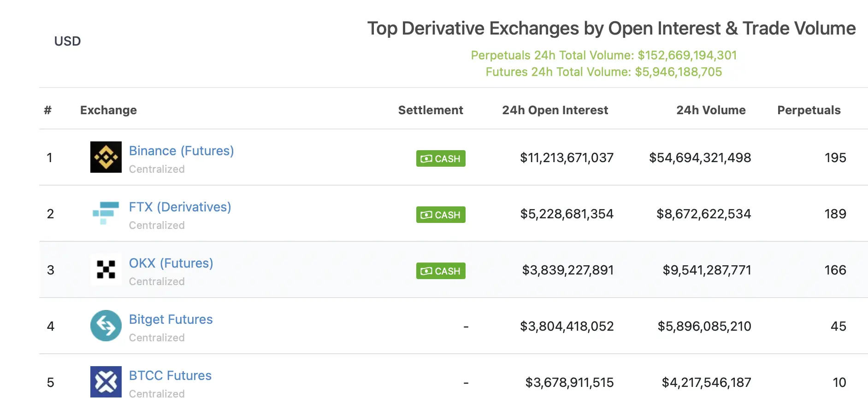Screen dimensions: 868x409
Task: Click OKX perpetuals count 166
Action: tap(835, 270)
